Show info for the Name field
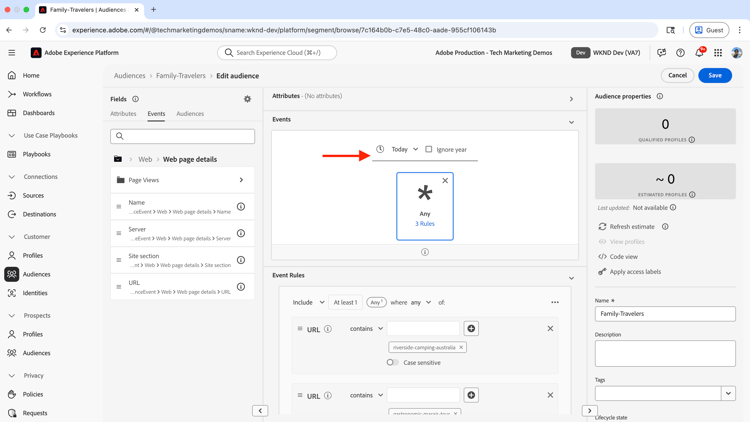Viewport: 750px width, 422px height. (241, 207)
